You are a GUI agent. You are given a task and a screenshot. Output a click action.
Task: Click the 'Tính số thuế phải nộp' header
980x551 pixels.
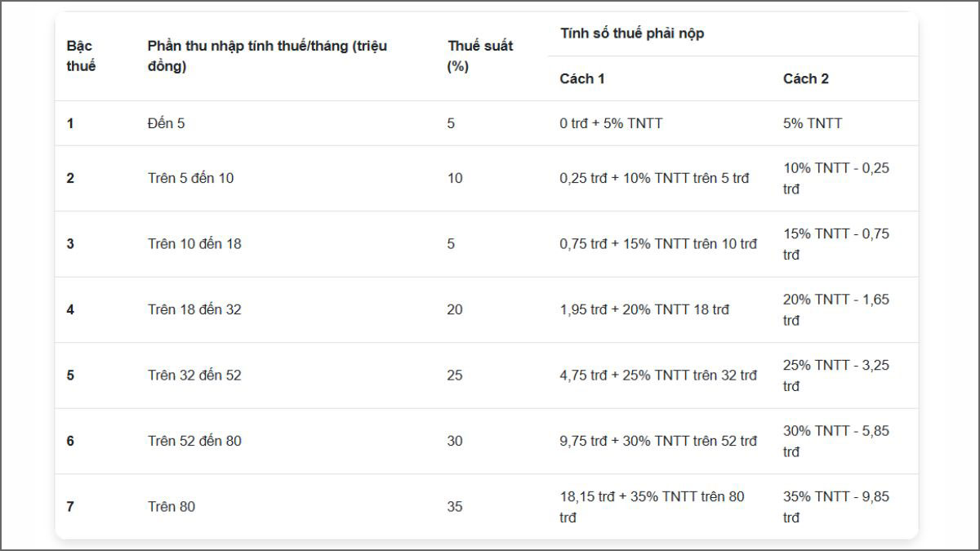click(x=632, y=33)
